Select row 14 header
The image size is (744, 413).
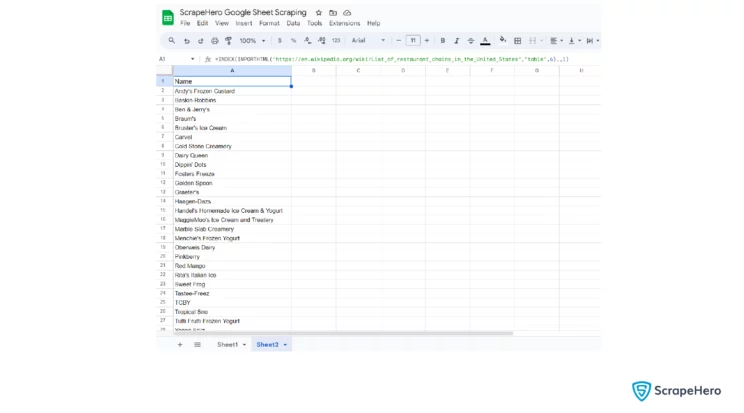coord(164,201)
